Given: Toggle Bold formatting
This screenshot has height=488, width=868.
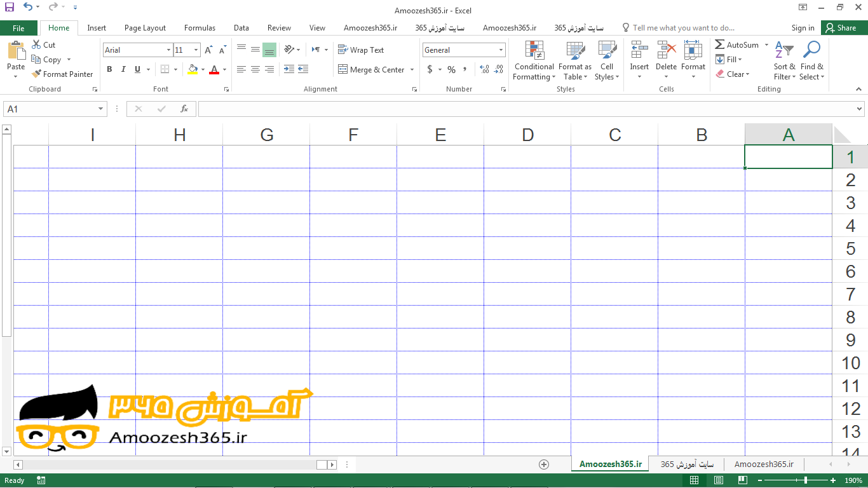Looking at the screenshot, I should coord(109,70).
